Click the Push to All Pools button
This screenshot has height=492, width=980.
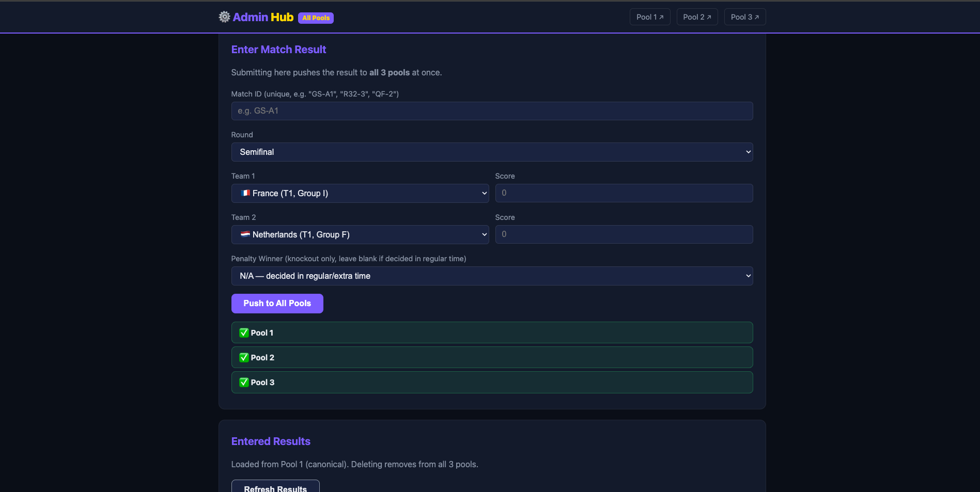277,304
